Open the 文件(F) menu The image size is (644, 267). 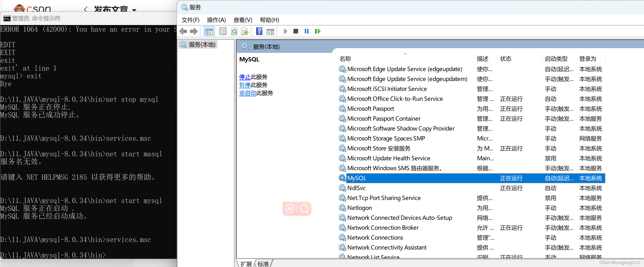pos(190,20)
